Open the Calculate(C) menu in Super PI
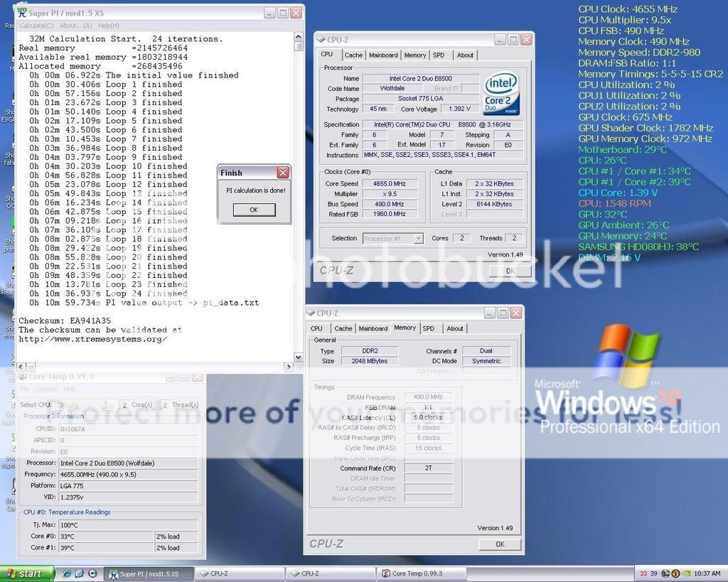 [x=36, y=26]
